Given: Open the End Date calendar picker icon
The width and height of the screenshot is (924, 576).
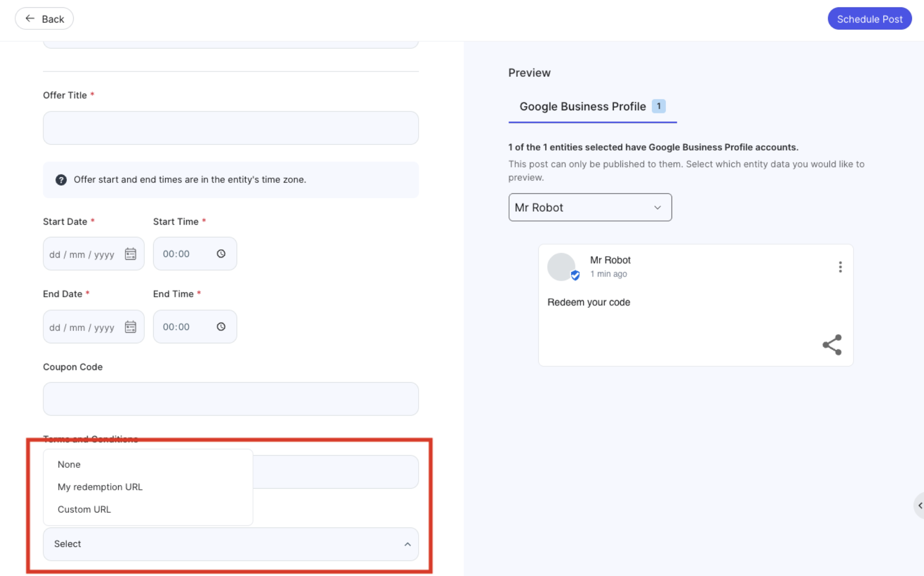Looking at the screenshot, I should click(x=130, y=327).
